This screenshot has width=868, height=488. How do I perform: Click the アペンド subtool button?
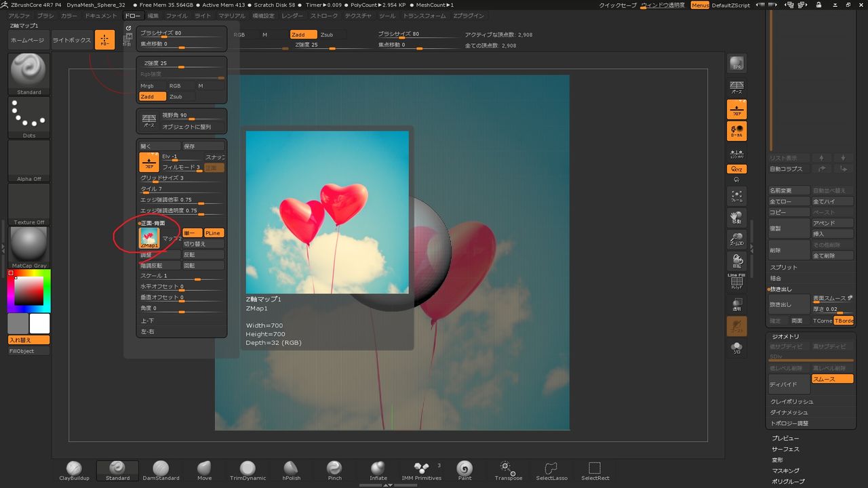[x=833, y=223]
